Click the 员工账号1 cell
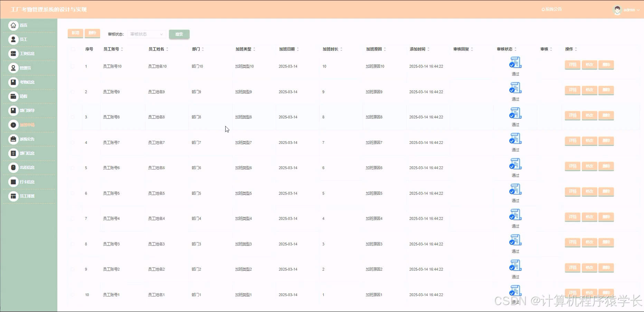Image resolution: width=644 pixels, height=312 pixels. [x=111, y=295]
